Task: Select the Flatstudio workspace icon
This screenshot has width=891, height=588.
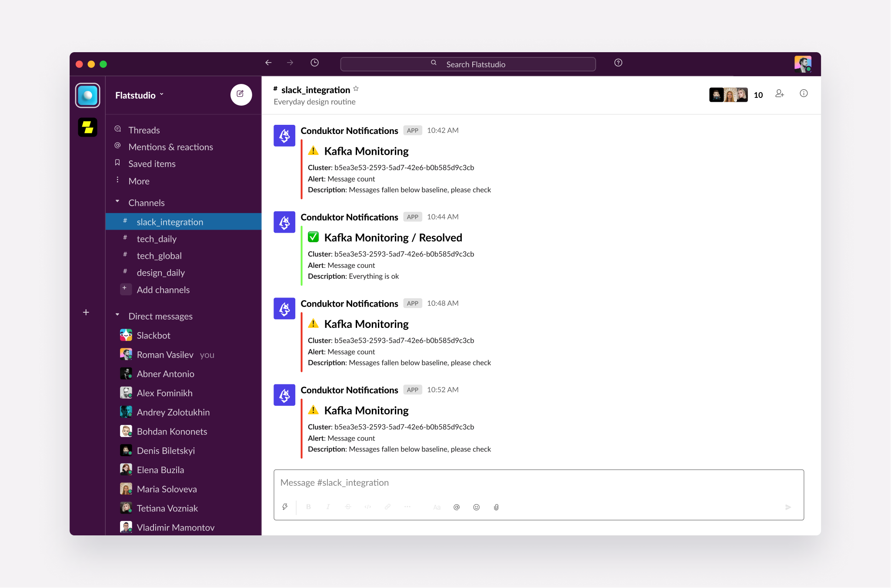Action: 87,95
